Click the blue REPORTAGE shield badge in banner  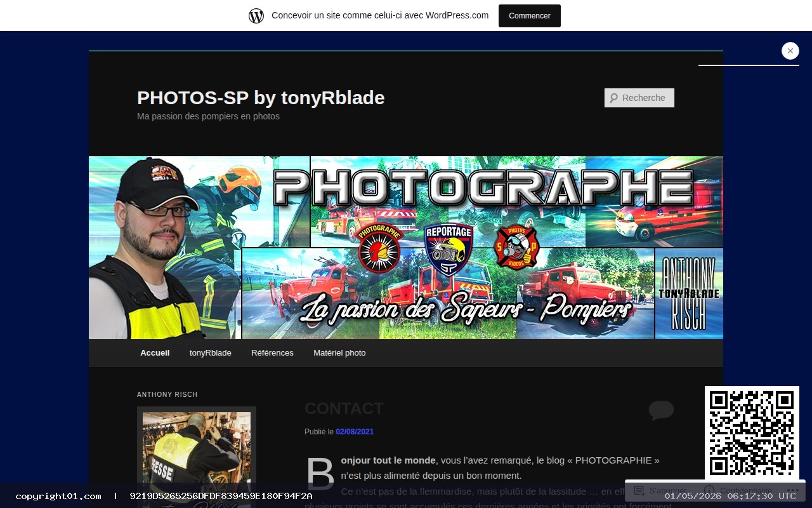click(449, 250)
